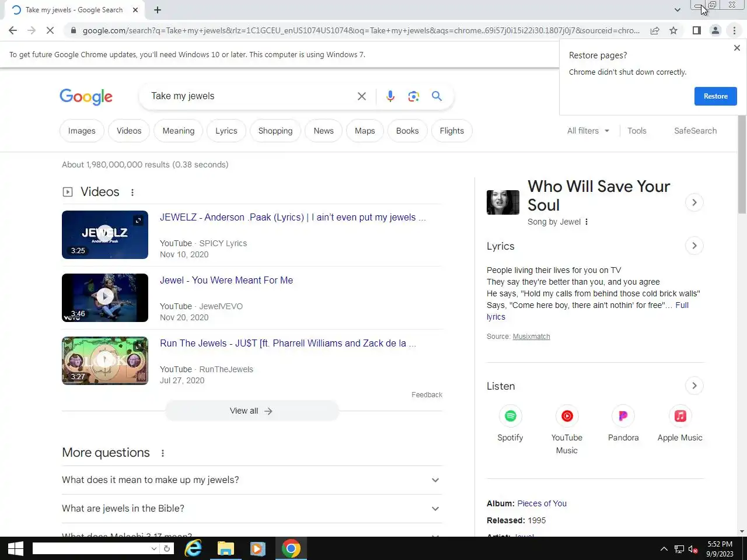Screen dimensions: 747x560
Task: Send Feedback on videos
Action: [x=427, y=395]
